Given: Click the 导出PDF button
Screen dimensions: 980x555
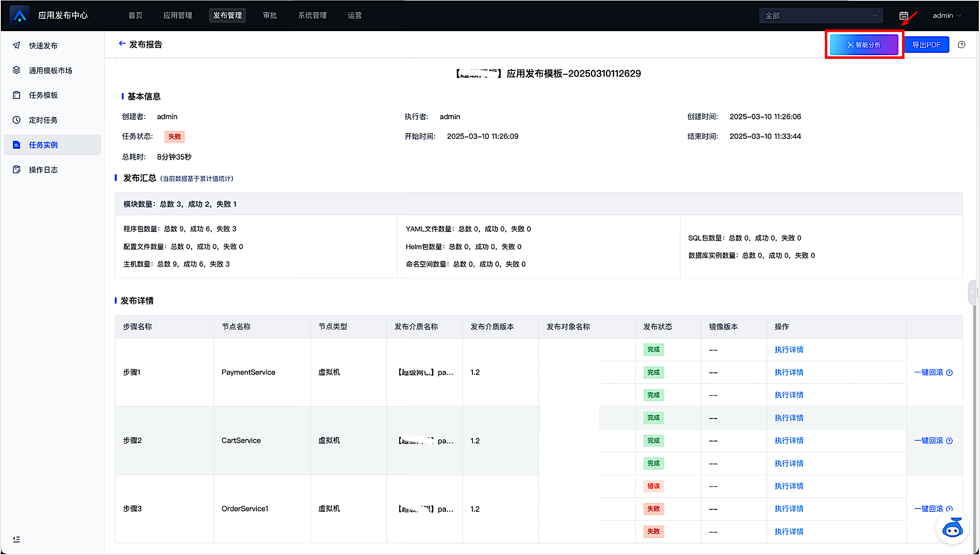Looking at the screenshot, I should point(926,45).
